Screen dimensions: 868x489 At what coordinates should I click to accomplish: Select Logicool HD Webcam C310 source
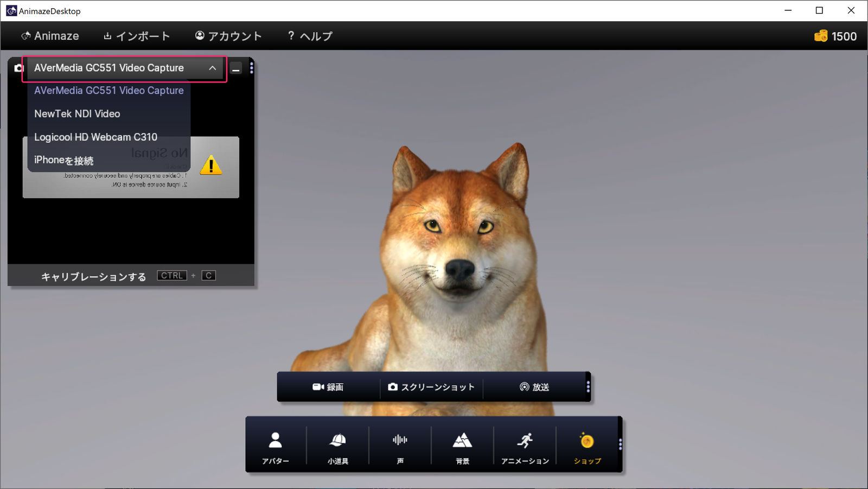[95, 137]
